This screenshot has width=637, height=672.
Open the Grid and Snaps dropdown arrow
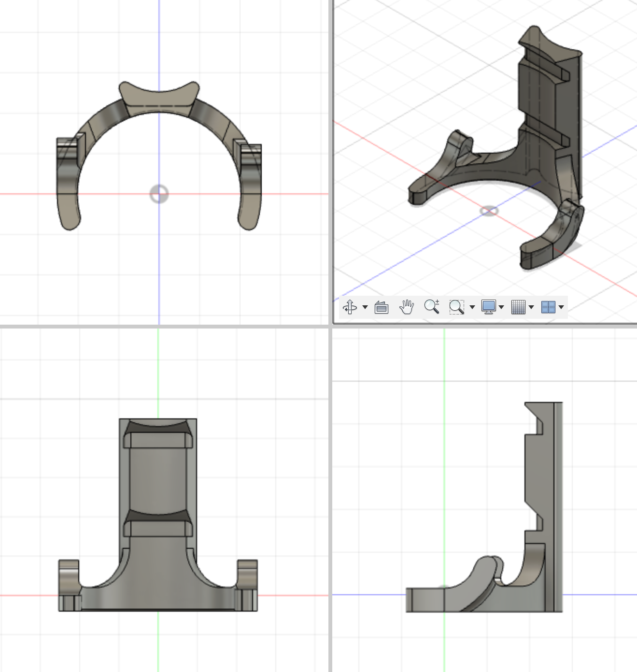pos(531,307)
